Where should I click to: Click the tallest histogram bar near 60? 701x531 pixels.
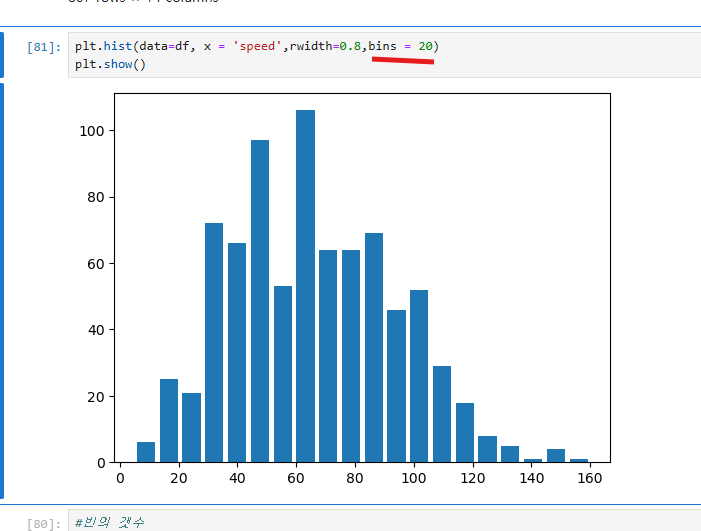click(305, 286)
